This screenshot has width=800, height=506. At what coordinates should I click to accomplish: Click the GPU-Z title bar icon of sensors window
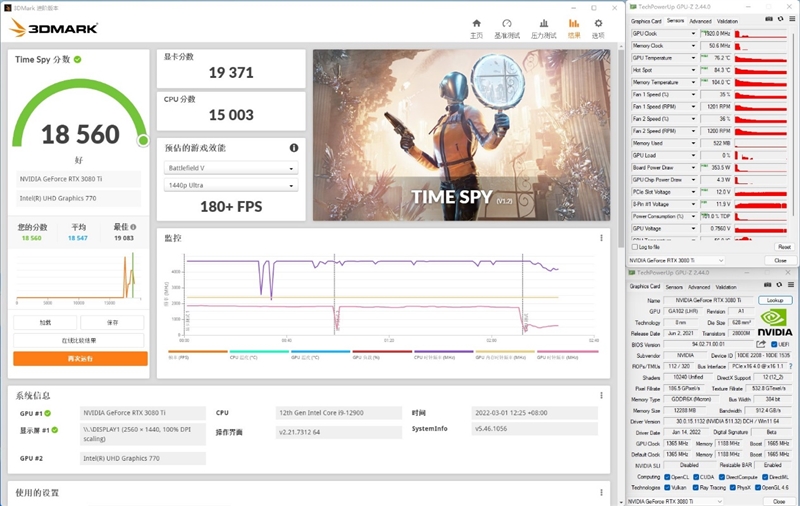click(633, 7)
